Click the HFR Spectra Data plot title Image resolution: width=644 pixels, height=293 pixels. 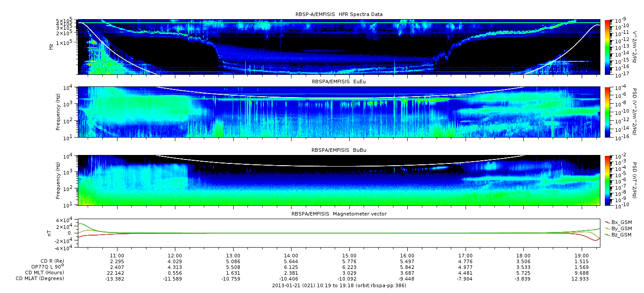coord(339,15)
